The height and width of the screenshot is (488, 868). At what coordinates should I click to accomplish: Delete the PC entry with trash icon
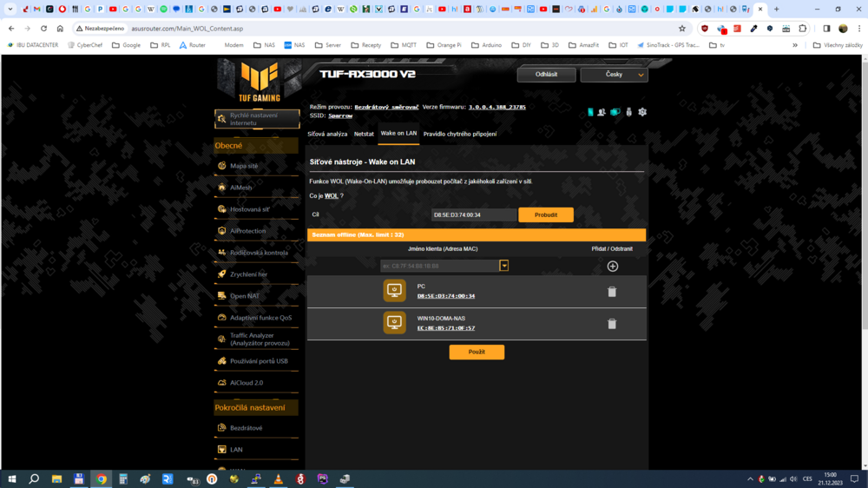point(611,292)
